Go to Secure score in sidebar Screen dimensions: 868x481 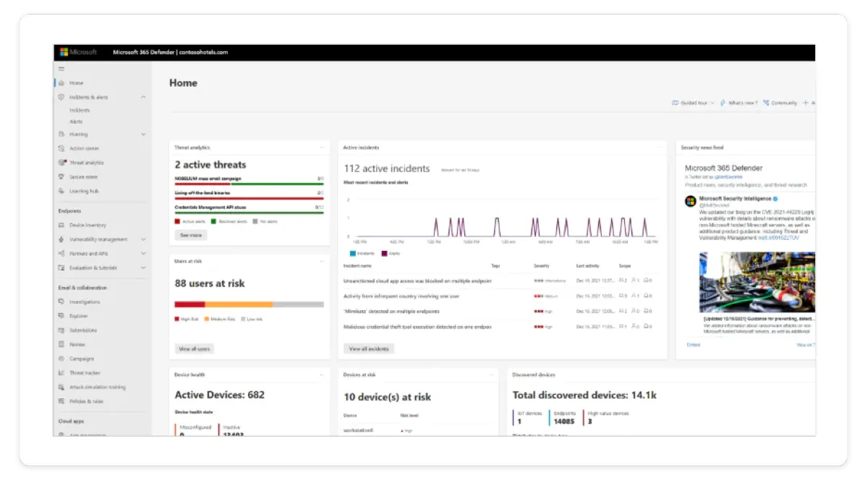83,176
